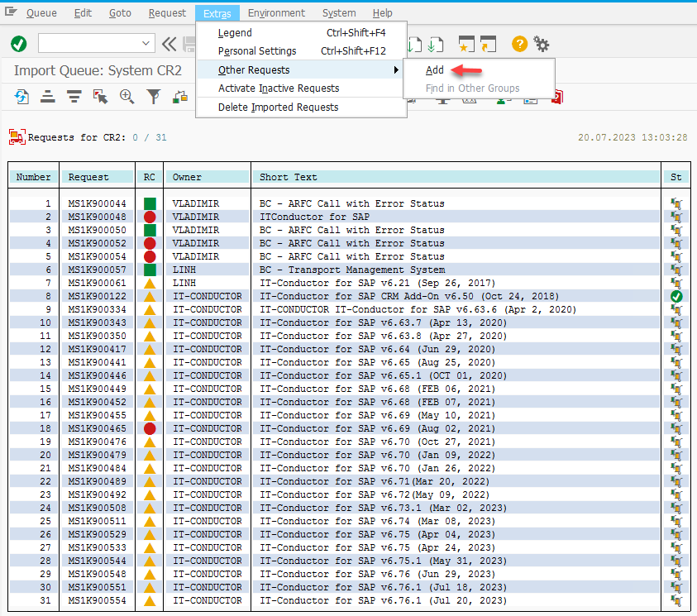Click red RC circle for MS1K900048
Screen dimensions: 697x616
150,217
